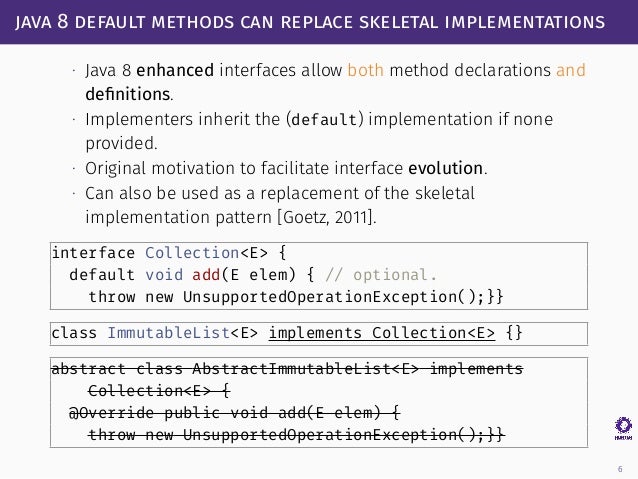Click the blue "void" keyword
This screenshot has width=638, height=479.
(x=164, y=275)
